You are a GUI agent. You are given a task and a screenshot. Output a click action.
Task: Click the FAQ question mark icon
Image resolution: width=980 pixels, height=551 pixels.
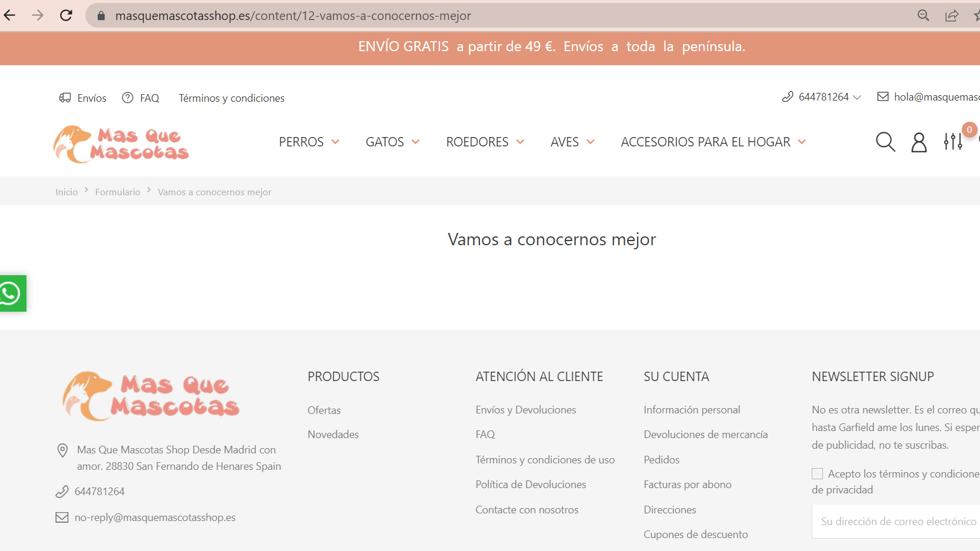[128, 98]
